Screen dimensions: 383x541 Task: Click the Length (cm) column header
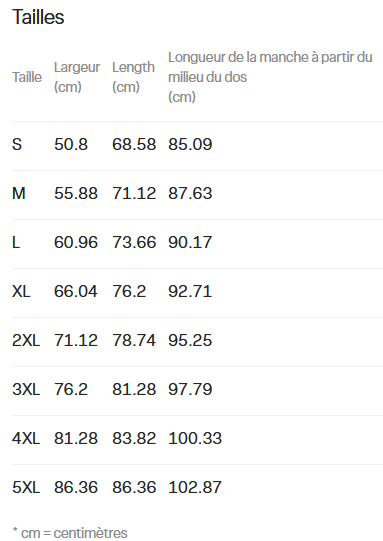[133, 77]
